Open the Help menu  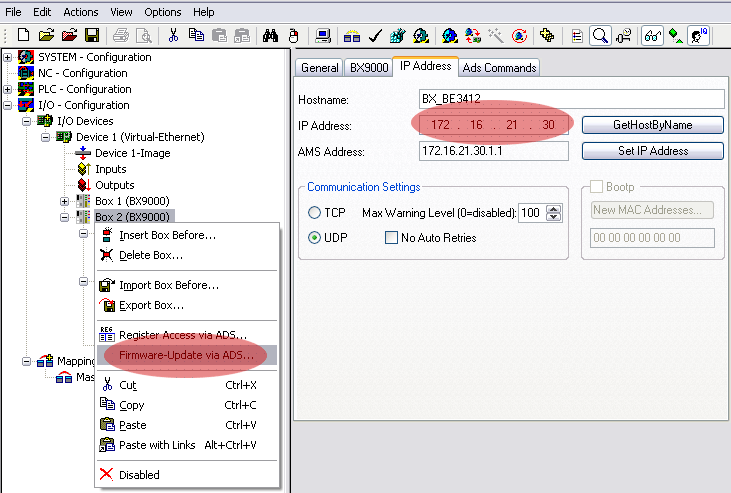click(204, 12)
